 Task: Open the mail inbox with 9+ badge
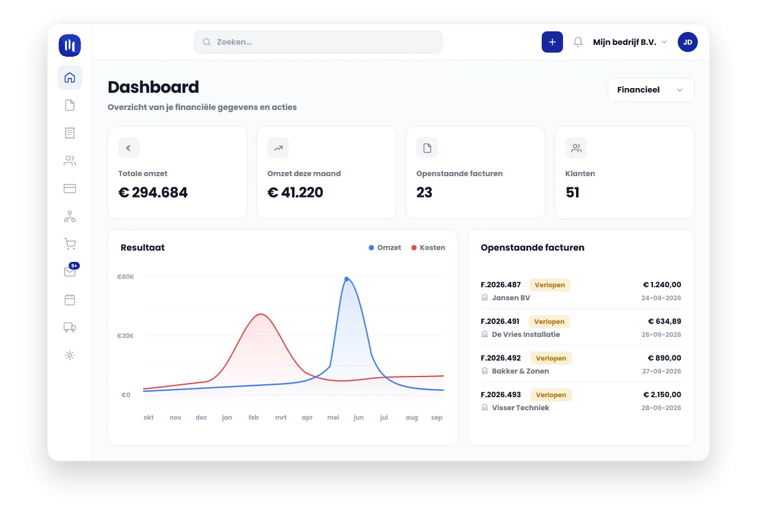tap(70, 271)
